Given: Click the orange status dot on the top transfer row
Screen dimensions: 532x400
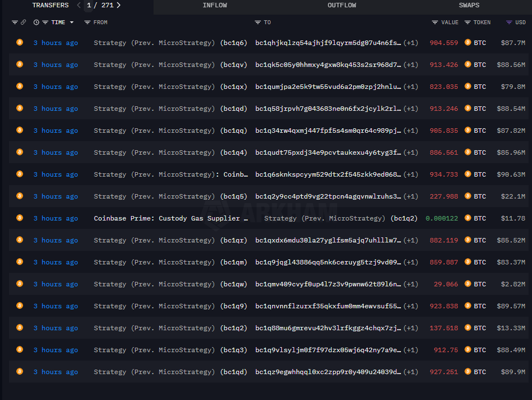Looking at the screenshot, I should tap(19, 42).
